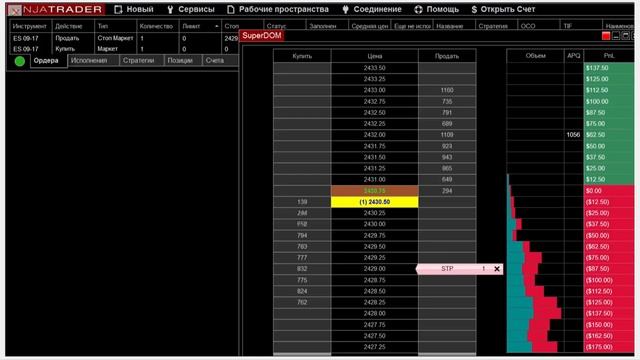The image size is (640, 360).
Task: Select the Купить Маркет order row
Action: (x=124, y=49)
